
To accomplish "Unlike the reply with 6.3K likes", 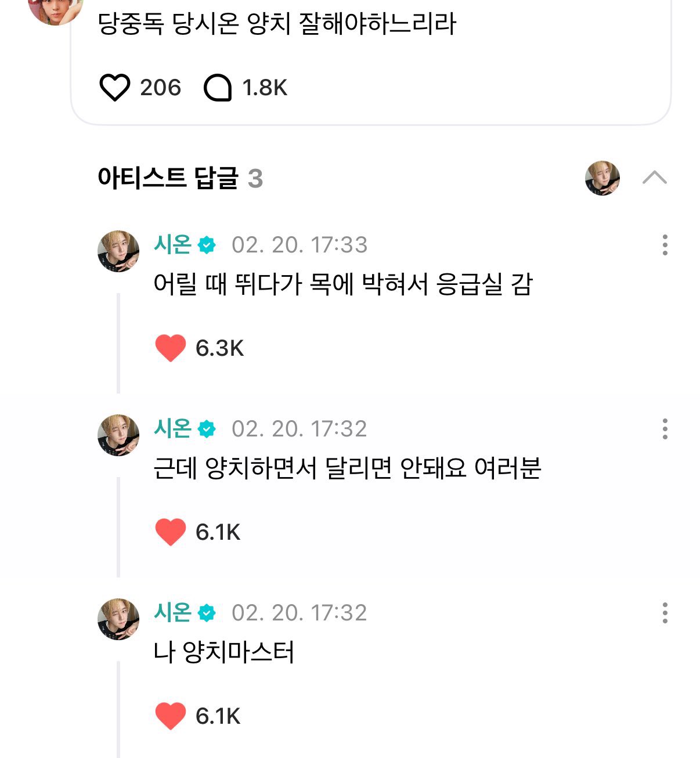I will (171, 348).
